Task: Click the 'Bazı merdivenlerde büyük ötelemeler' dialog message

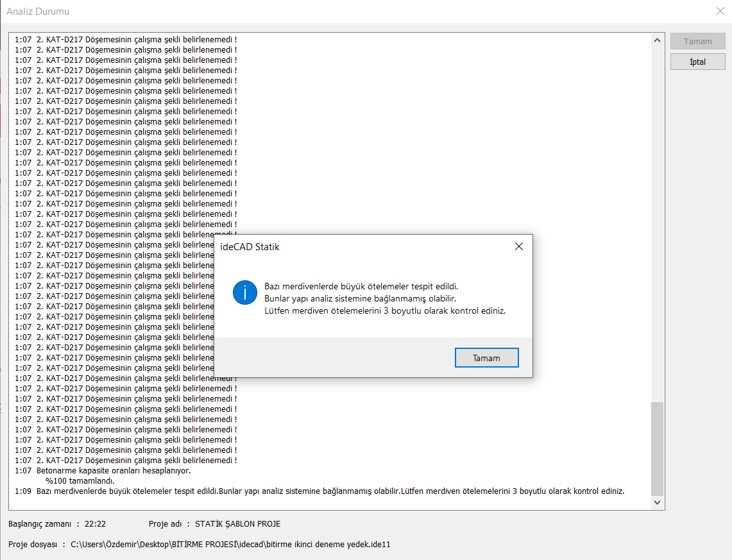Action: point(361,286)
